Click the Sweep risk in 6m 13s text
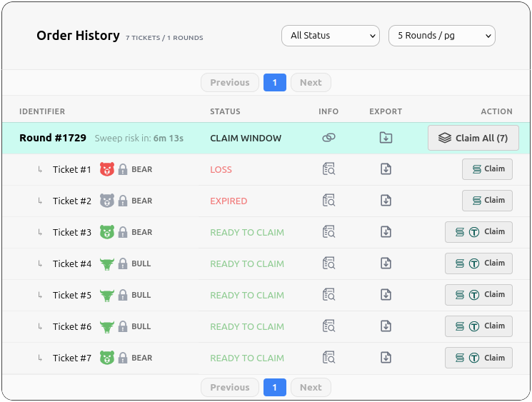The height and width of the screenshot is (402, 532). coord(139,138)
